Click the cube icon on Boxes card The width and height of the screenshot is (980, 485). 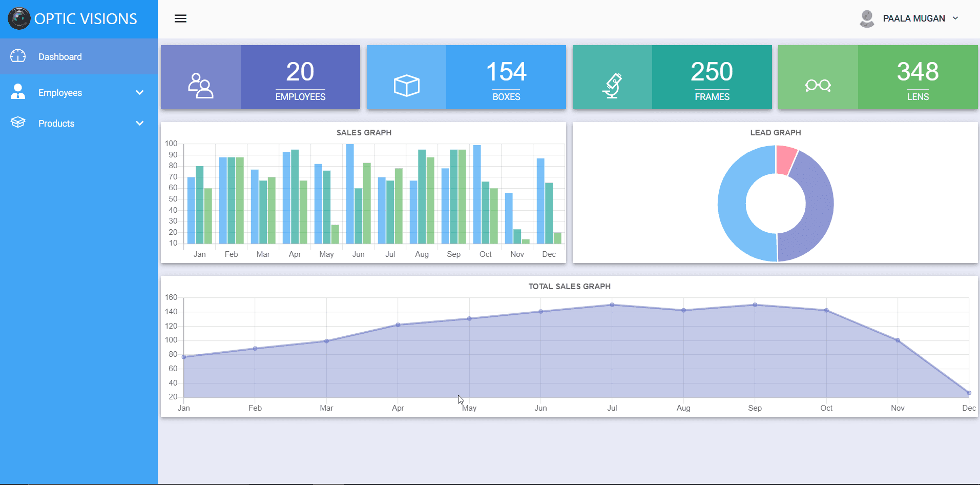pos(406,85)
